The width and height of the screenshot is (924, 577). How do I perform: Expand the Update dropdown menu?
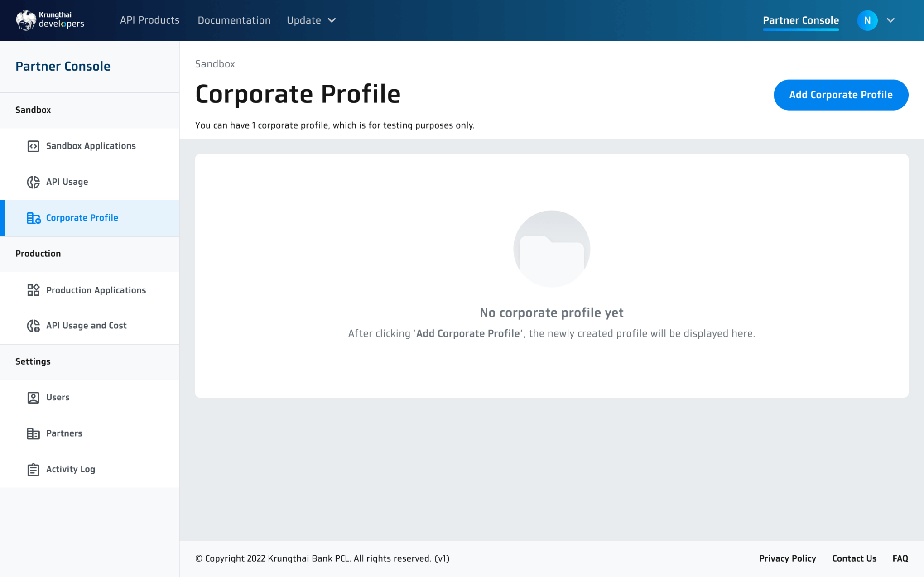(311, 20)
